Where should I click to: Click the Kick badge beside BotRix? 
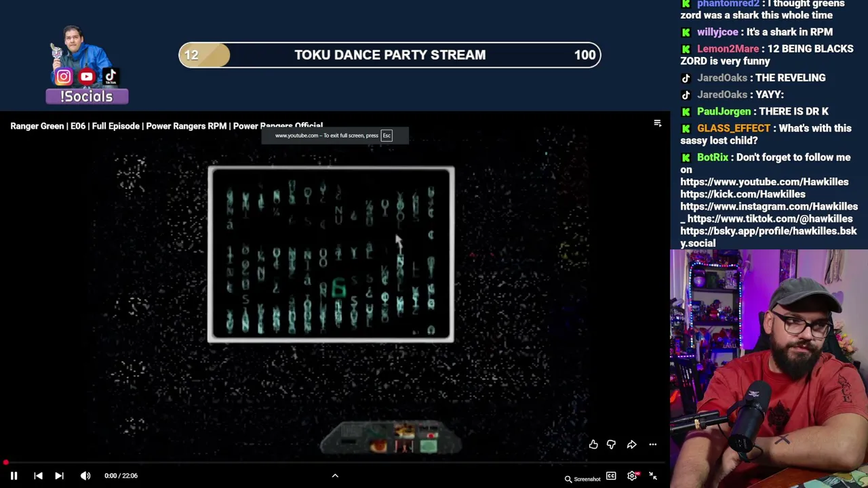686,157
